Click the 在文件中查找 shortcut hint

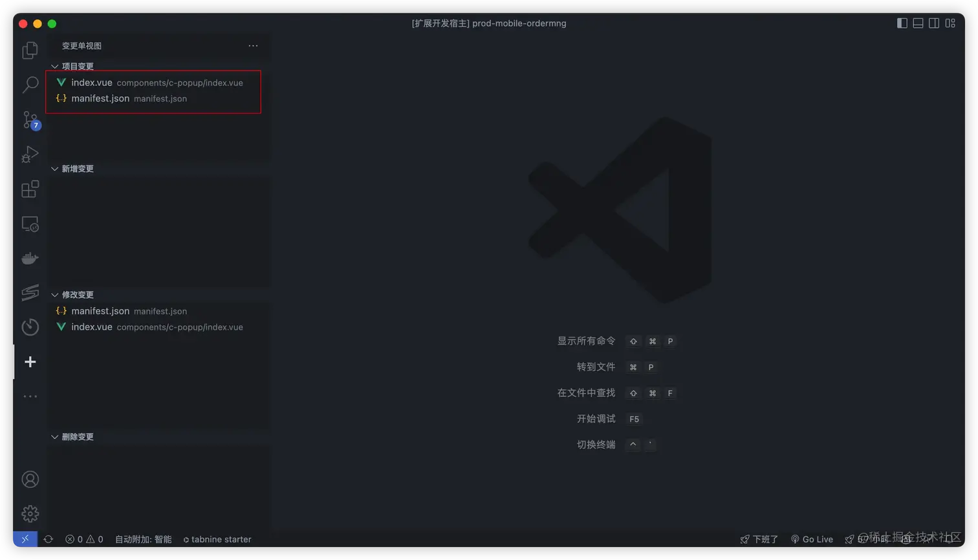tap(617, 393)
